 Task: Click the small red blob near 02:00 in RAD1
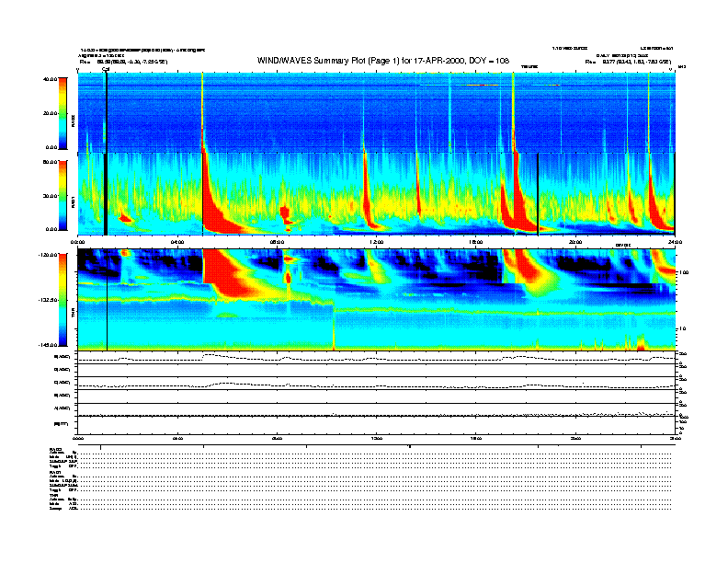point(125,218)
